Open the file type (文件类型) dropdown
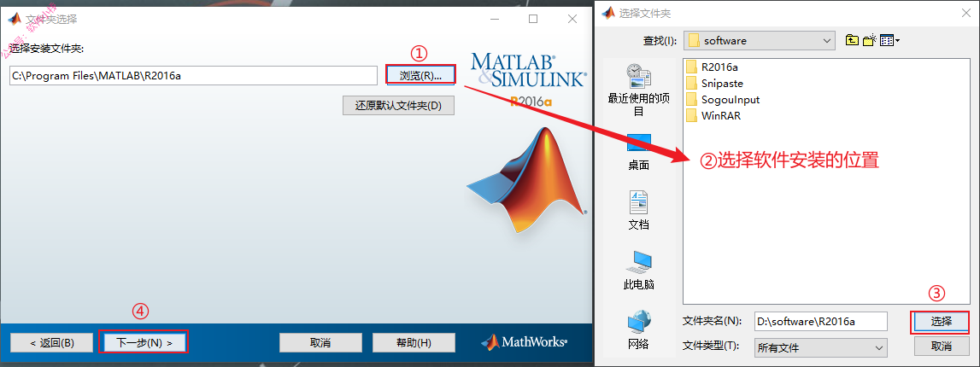 820,347
